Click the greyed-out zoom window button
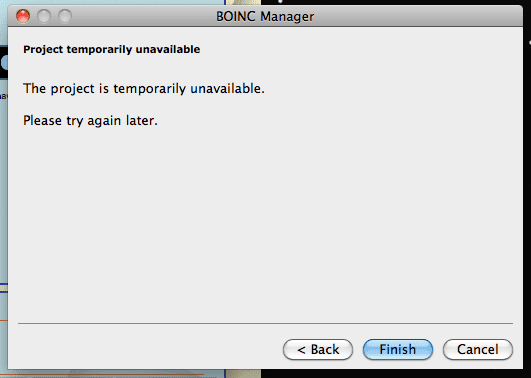This screenshot has width=531, height=378. [65, 16]
